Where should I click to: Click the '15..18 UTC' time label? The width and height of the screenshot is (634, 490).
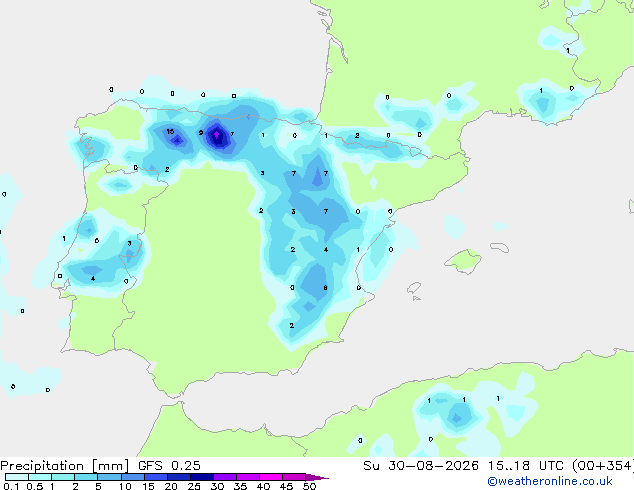[526, 466]
